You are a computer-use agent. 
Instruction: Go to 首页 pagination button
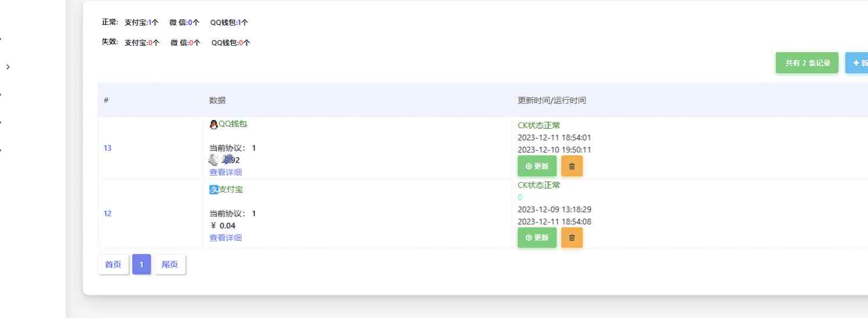pos(113,265)
